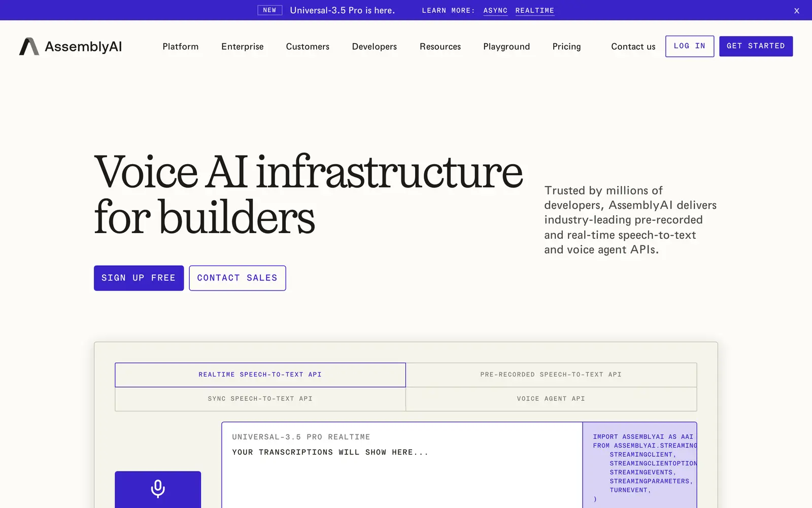Select the Pre-recorded Speech-to-Text API tab

click(551, 375)
